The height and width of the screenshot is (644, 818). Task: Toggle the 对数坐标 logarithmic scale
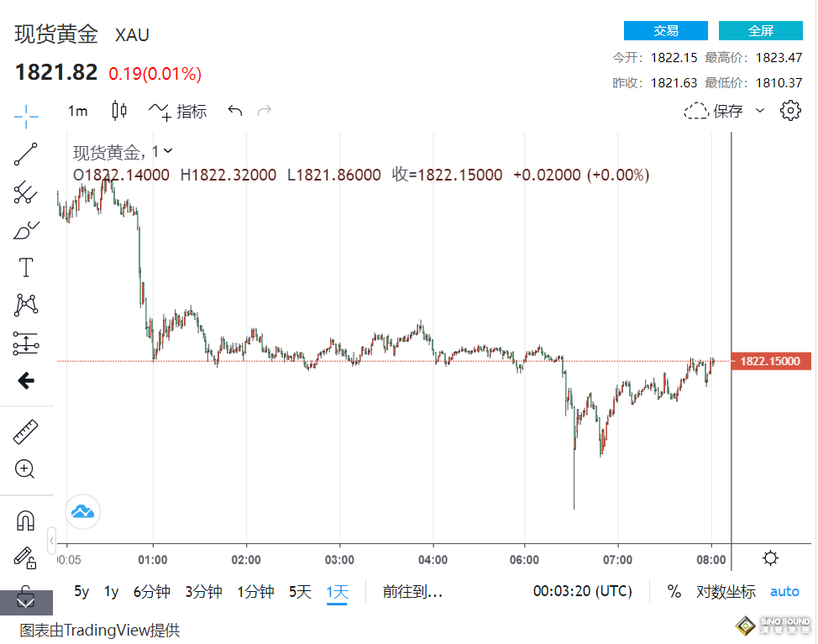726,591
